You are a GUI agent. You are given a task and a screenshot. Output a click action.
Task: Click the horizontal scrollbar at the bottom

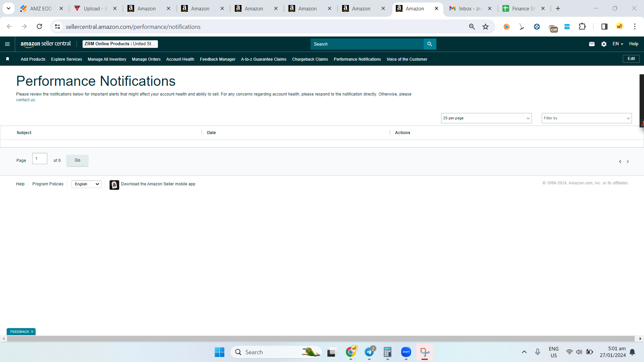[321, 339]
